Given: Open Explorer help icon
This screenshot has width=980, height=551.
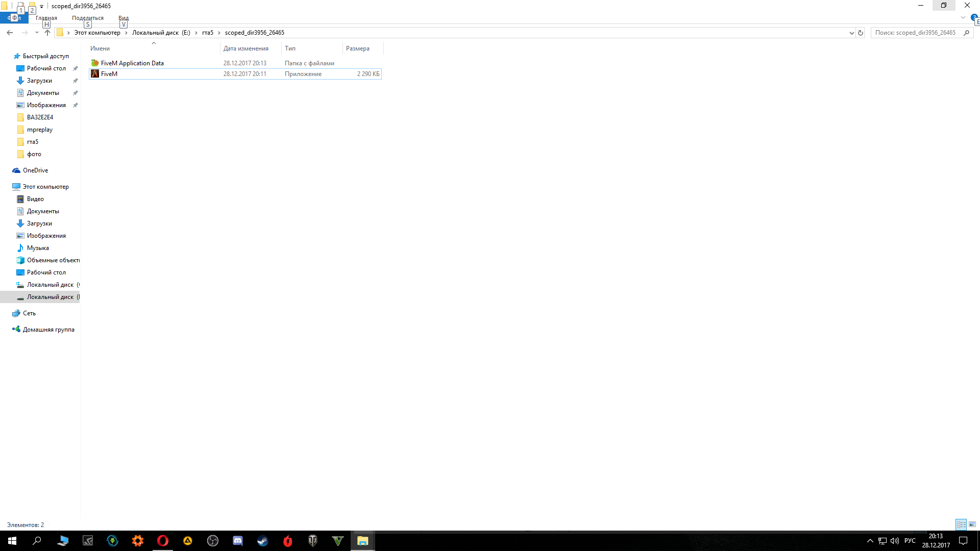Looking at the screenshot, I should (x=974, y=17).
